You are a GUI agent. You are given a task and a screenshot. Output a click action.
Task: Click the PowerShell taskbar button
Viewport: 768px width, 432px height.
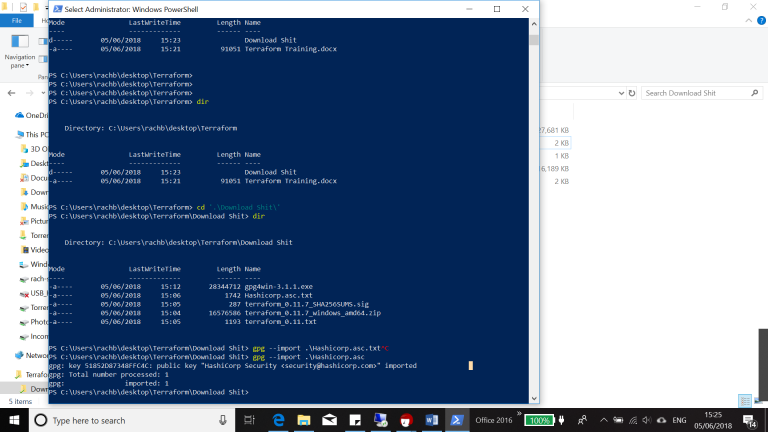pyautogui.click(x=457, y=420)
